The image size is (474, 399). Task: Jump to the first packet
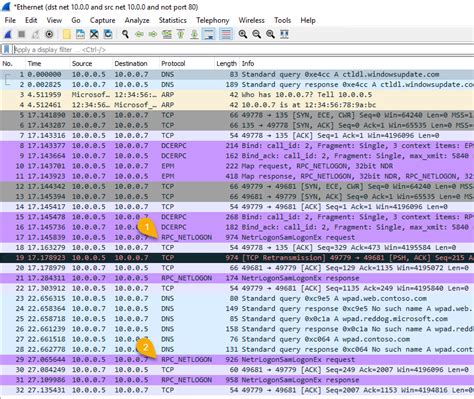[x=180, y=34]
